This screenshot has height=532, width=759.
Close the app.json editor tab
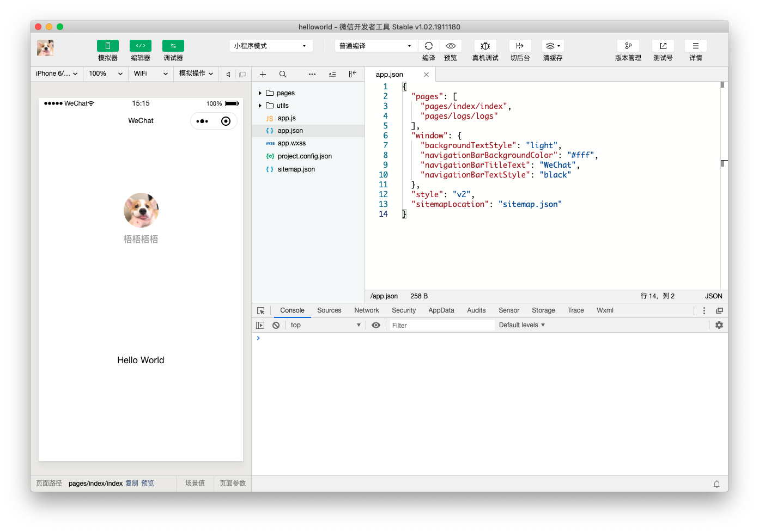coord(426,75)
